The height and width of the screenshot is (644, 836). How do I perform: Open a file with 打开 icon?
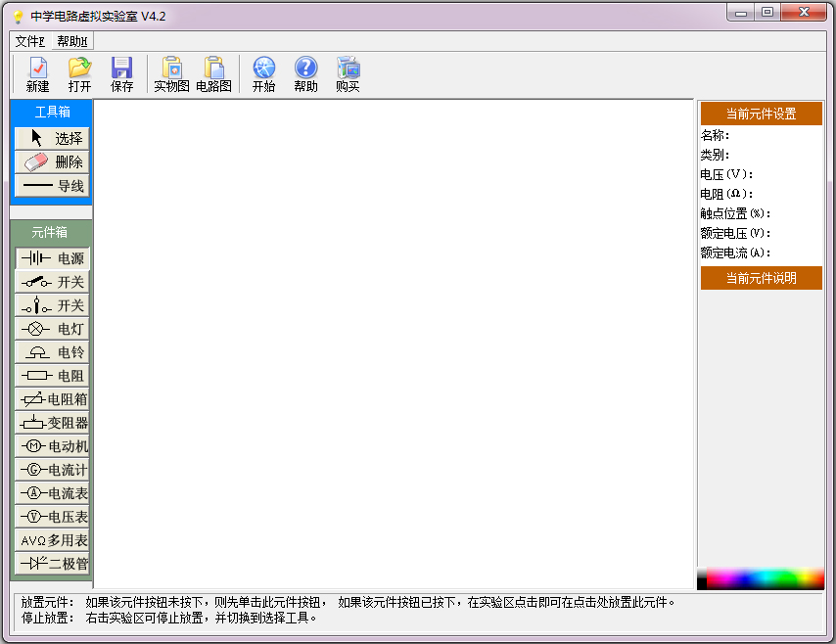(x=80, y=74)
